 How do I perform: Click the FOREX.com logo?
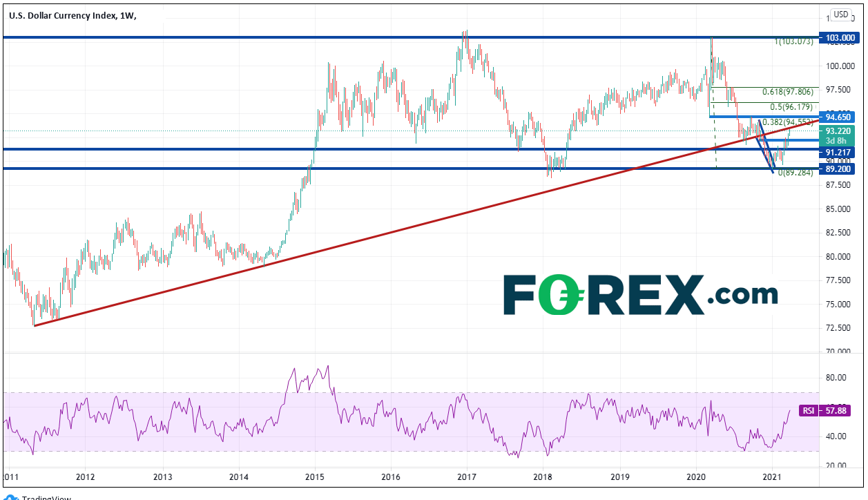tap(639, 295)
